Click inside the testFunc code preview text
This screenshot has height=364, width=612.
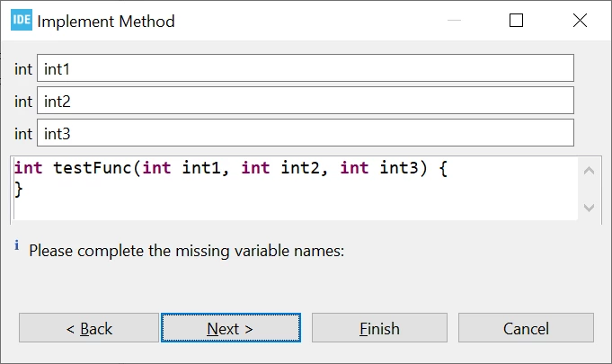296,189
